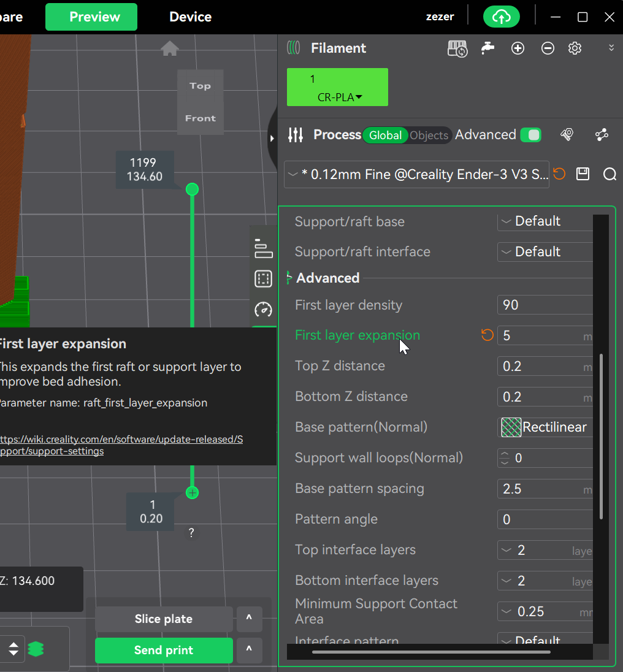This screenshot has height=672, width=623.
Task: Click the add filament plus icon
Action: tap(518, 48)
